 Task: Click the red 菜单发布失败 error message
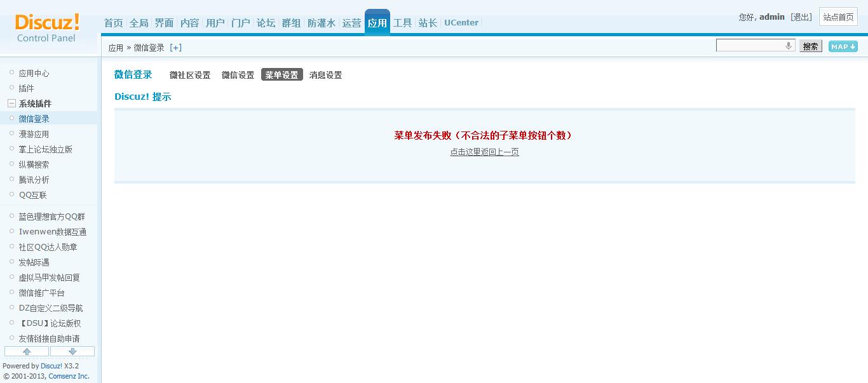[485, 135]
